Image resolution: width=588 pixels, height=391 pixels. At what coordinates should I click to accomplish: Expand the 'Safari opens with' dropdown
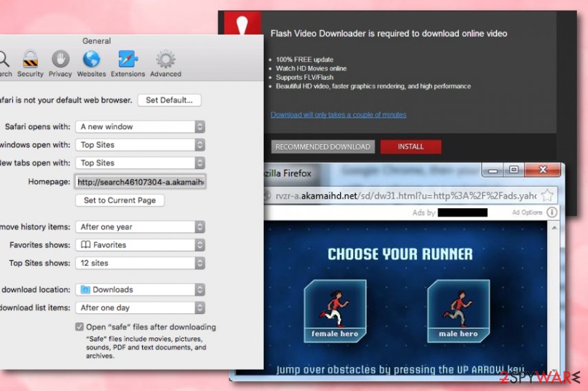pyautogui.click(x=140, y=127)
